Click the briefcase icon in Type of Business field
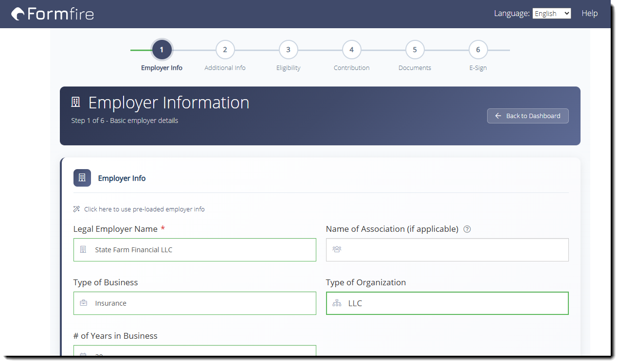The image size is (618, 364). click(84, 303)
